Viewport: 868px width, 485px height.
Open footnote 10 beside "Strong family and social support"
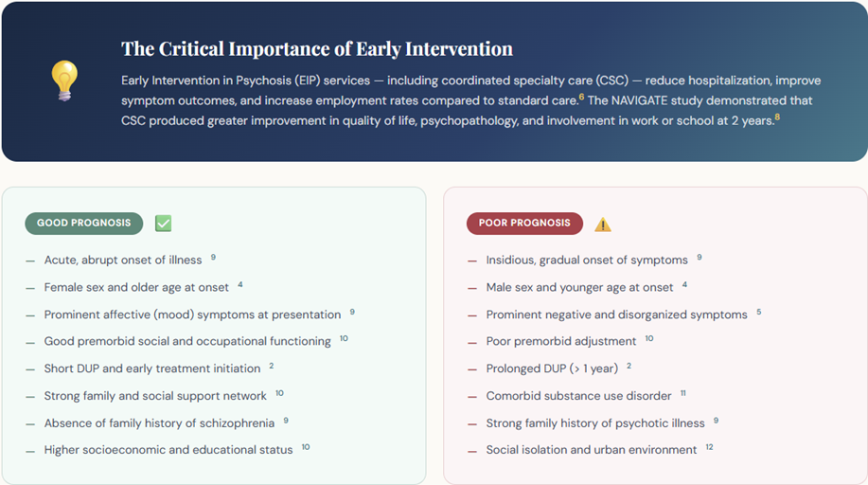click(x=279, y=392)
